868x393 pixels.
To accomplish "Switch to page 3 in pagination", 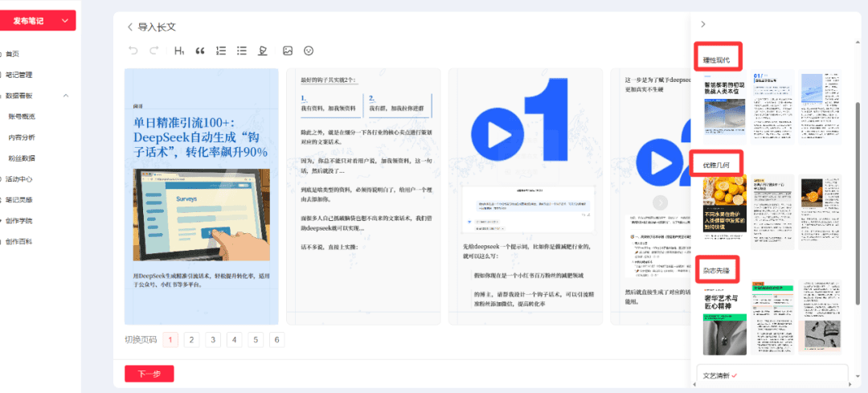I will pos(212,339).
